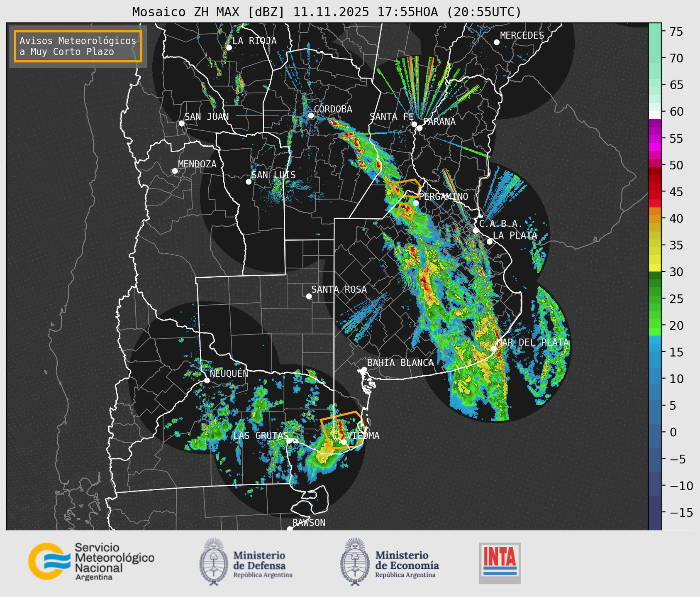Click the SAN JUAN city label

(x=207, y=117)
